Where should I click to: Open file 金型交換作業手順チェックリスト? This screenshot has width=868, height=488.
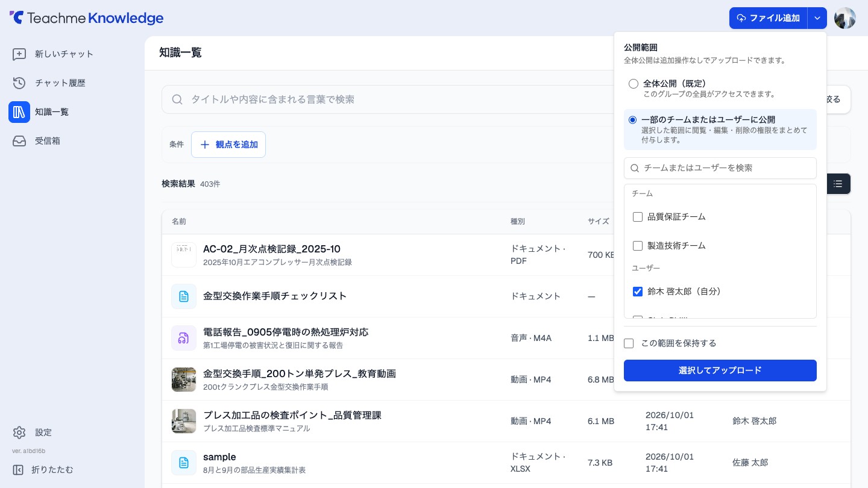tap(275, 296)
